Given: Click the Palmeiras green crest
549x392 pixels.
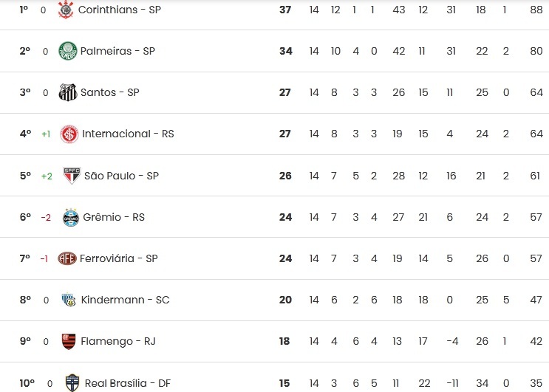Looking at the screenshot, I should (x=67, y=51).
